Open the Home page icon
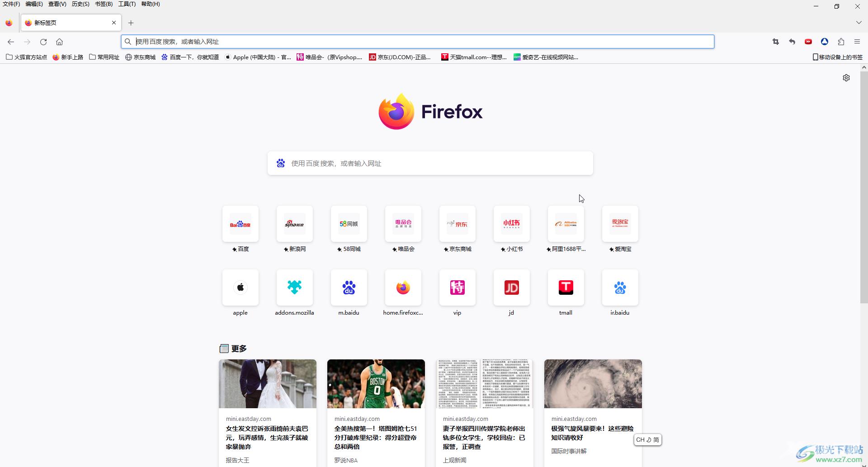 [x=59, y=42]
